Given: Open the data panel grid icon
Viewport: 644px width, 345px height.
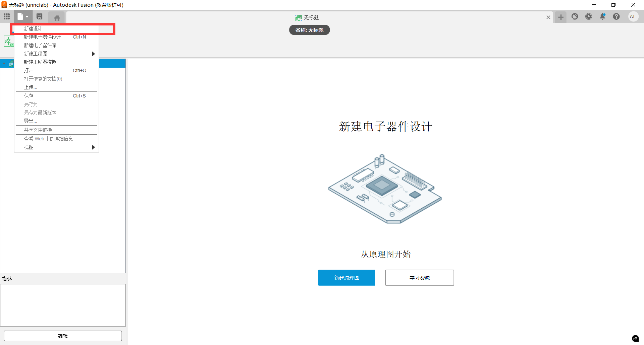Looking at the screenshot, I should (x=7, y=16).
